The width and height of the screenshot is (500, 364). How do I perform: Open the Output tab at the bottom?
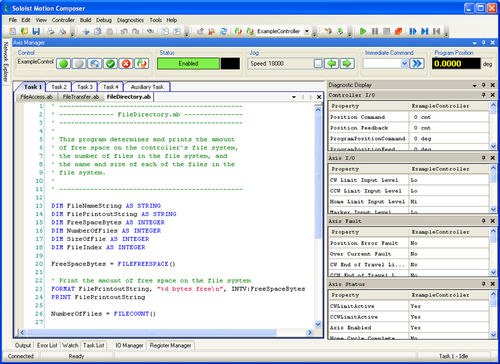(x=23, y=345)
